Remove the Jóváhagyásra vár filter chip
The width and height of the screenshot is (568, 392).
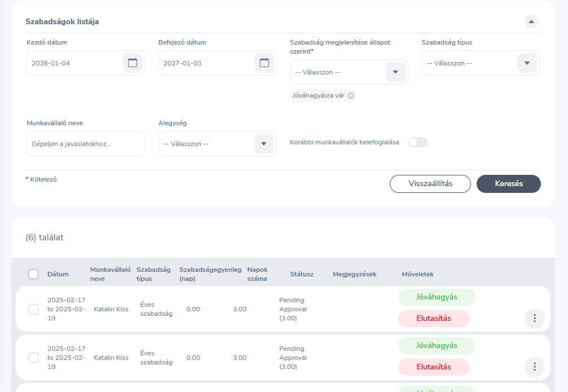351,96
